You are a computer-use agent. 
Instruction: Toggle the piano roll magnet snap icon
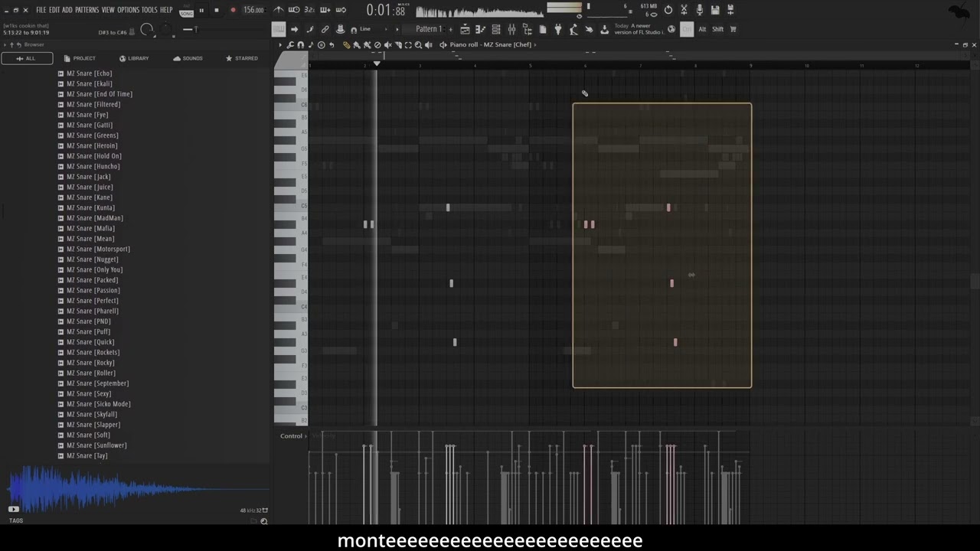coord(300,45)
